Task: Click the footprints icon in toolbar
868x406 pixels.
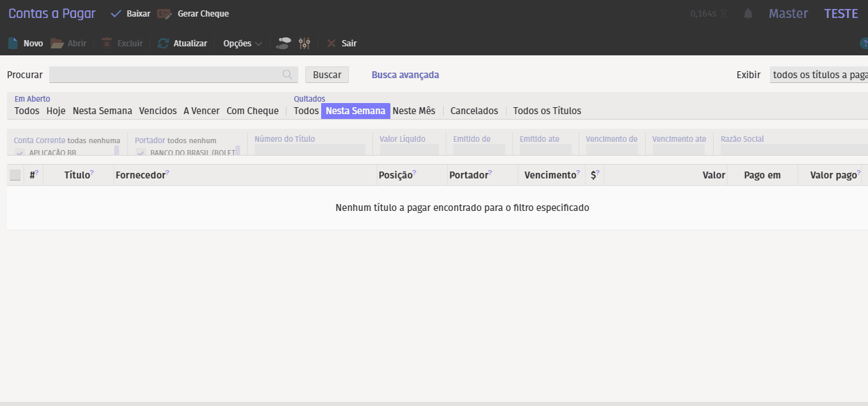Action: click(x=284, y=44)
